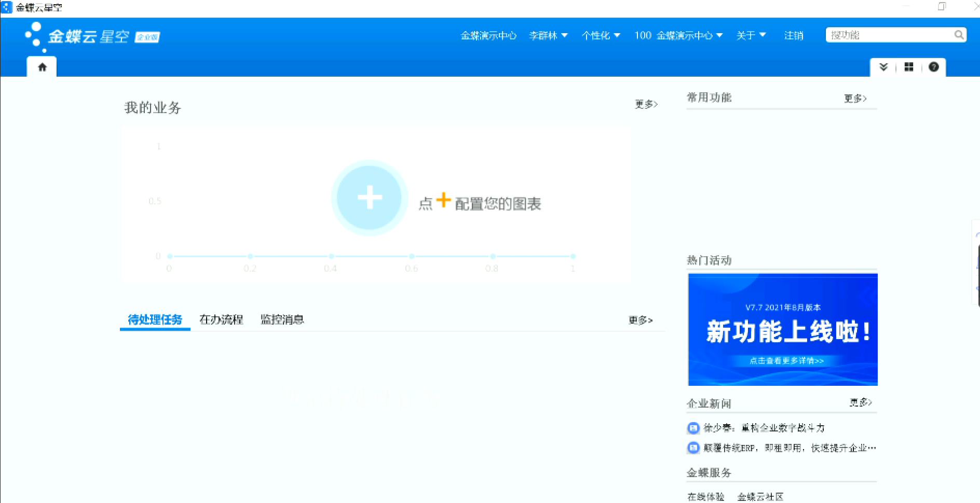The height and width of the screenshot is (503, 980).
Task: Open the help question mark icon
Action: [x=933, y=67]
